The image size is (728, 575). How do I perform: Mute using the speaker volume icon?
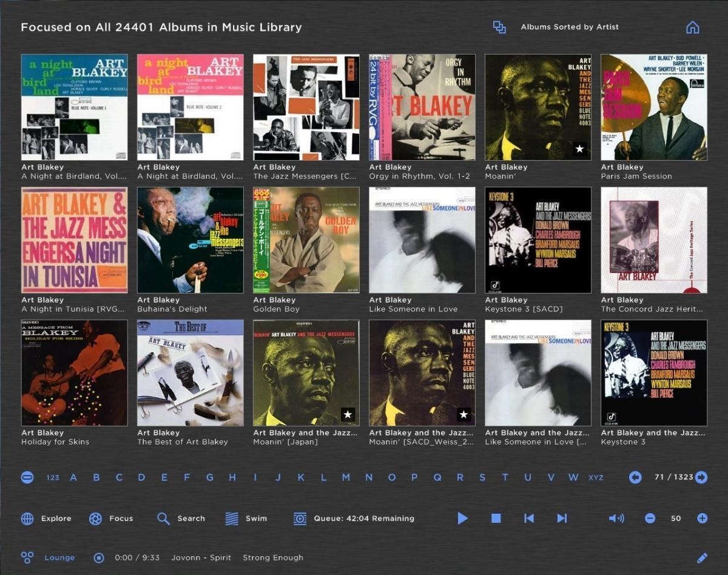[616, 518]
